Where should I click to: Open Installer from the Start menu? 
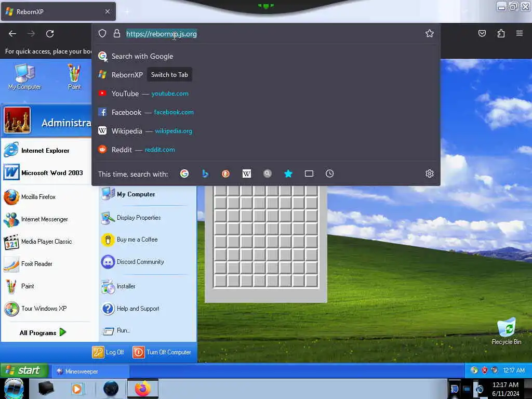click(148, 286)
